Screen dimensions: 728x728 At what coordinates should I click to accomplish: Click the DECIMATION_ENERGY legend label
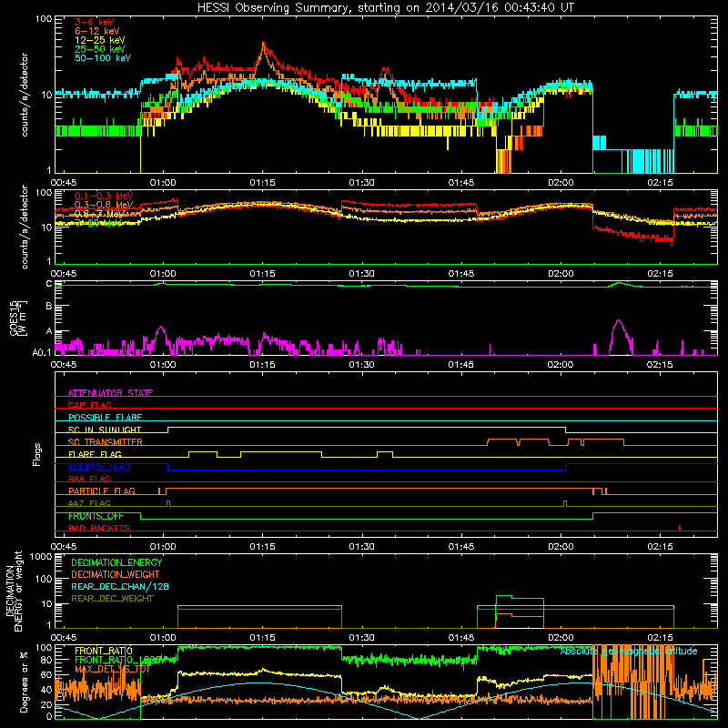pyautogui.click(x=116, y=562)
